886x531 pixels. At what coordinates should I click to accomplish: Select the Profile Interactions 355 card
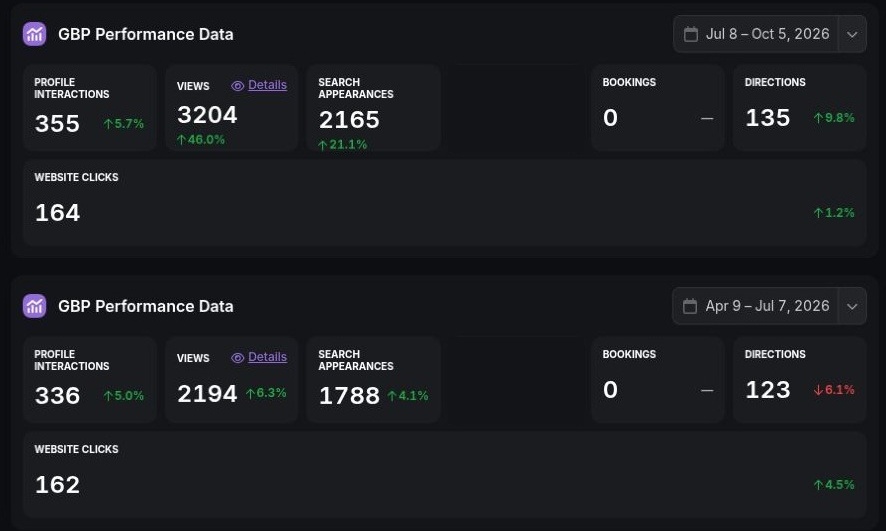pos(90,107)
